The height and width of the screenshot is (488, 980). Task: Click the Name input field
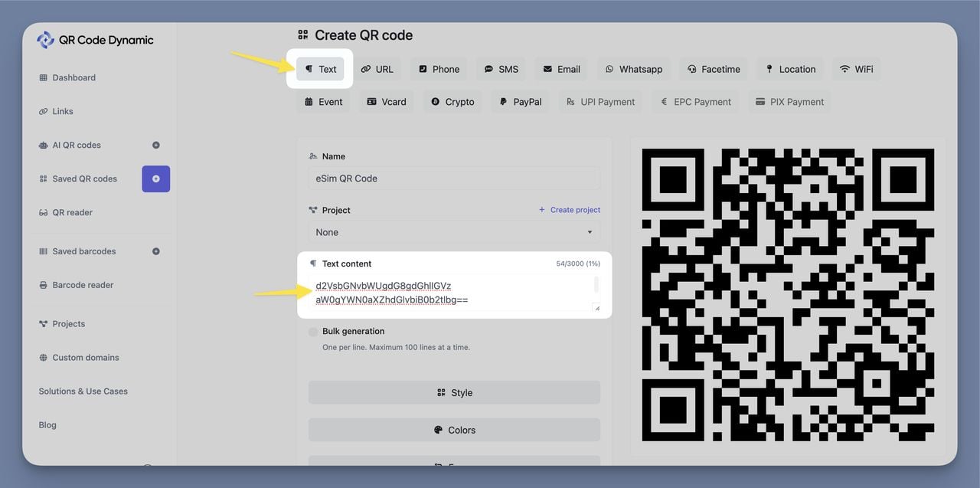[454, 178]
